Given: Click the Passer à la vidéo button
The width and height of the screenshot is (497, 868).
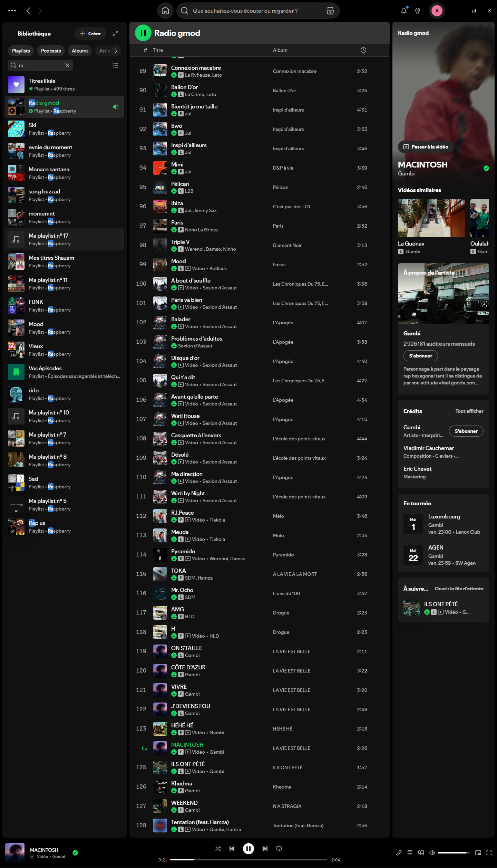Looking at the screenshot, I should (x=426, y=147).
